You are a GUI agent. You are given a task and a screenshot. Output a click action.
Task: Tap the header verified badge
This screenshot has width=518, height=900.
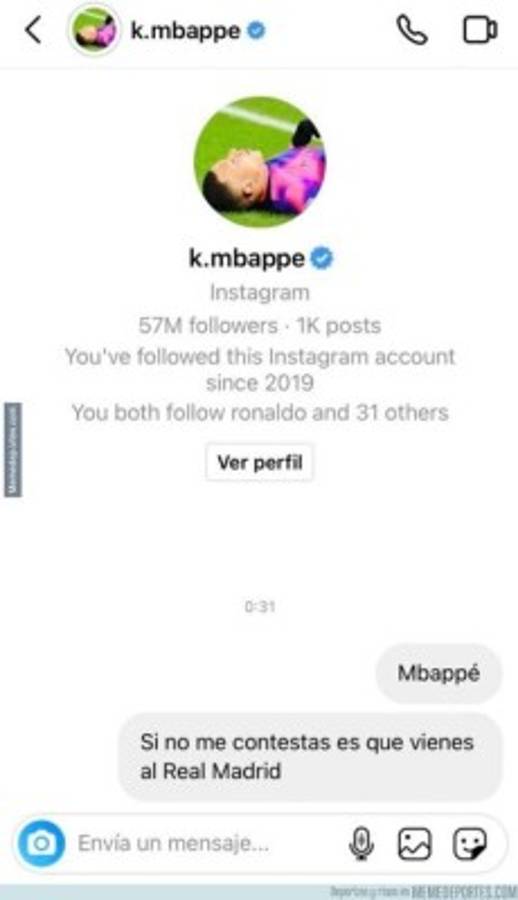[x=256, y=30]
